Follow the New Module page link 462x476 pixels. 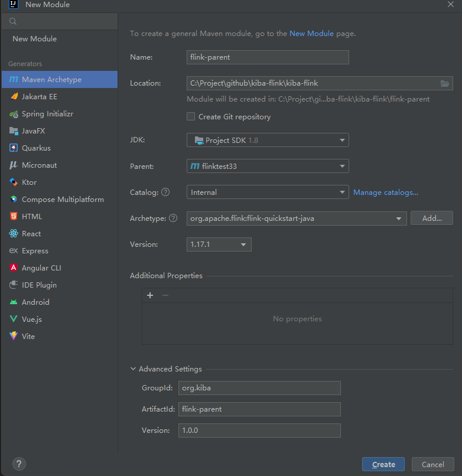tap(311, 34)
